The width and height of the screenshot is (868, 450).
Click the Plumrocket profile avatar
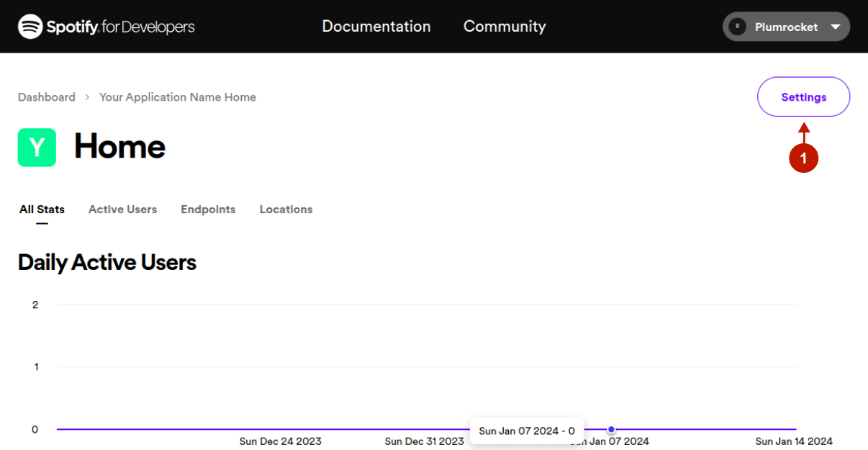[737, 27]
